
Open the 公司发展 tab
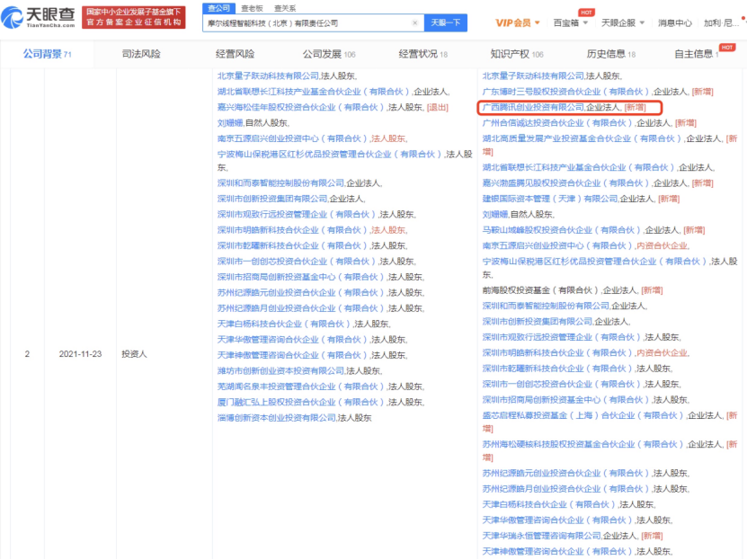tap(328, 54)
